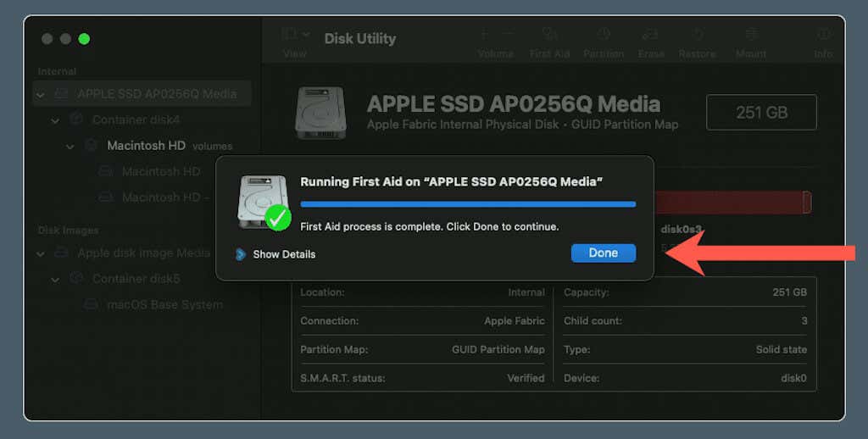Select the Container disk5 sidebar icon
The image size is (868, 439).
(76, 279)
